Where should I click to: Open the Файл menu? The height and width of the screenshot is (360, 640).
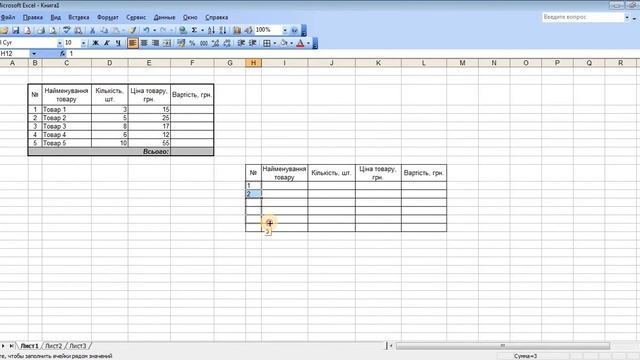(8, 18)
